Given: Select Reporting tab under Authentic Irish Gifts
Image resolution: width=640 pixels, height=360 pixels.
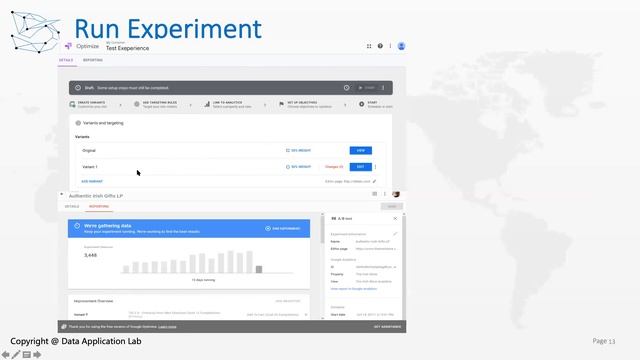Looking at the screenshot, I should pos(99,207).
